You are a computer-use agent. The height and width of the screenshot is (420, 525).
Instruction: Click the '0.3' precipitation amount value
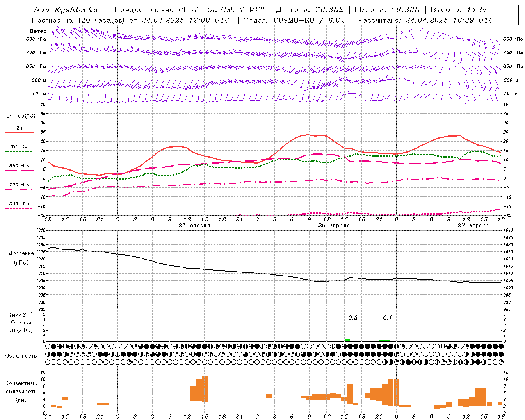tap(353, 318)
